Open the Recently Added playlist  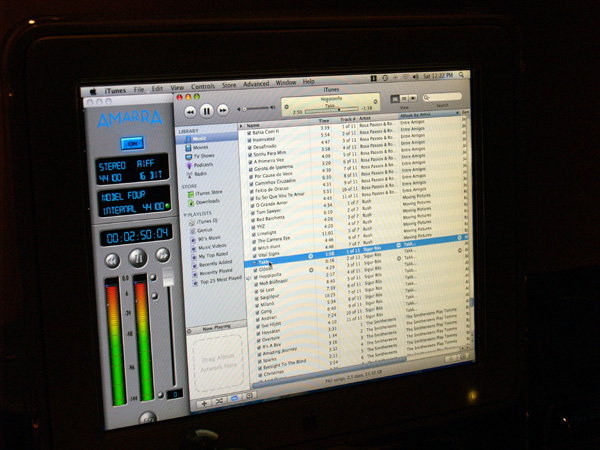pyautogui.click(x=212, y=264)
